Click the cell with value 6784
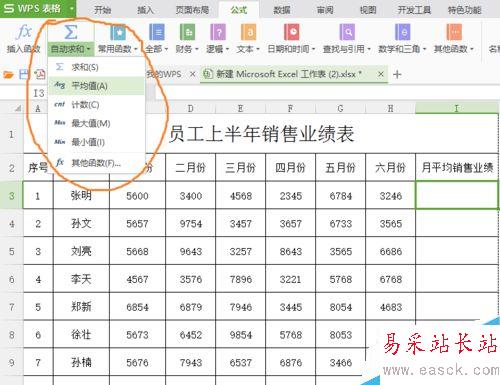 pos(340,195)
